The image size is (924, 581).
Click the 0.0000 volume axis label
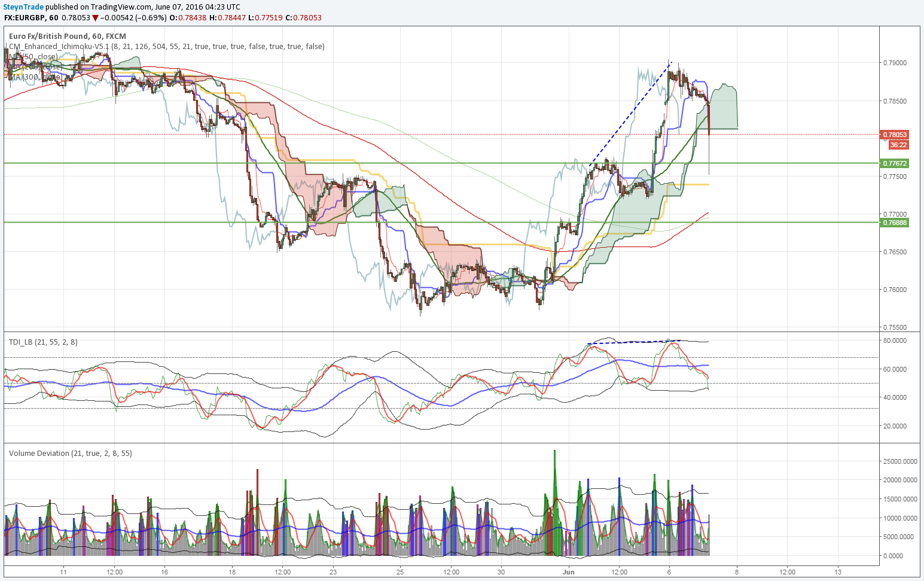pos(893,556)
